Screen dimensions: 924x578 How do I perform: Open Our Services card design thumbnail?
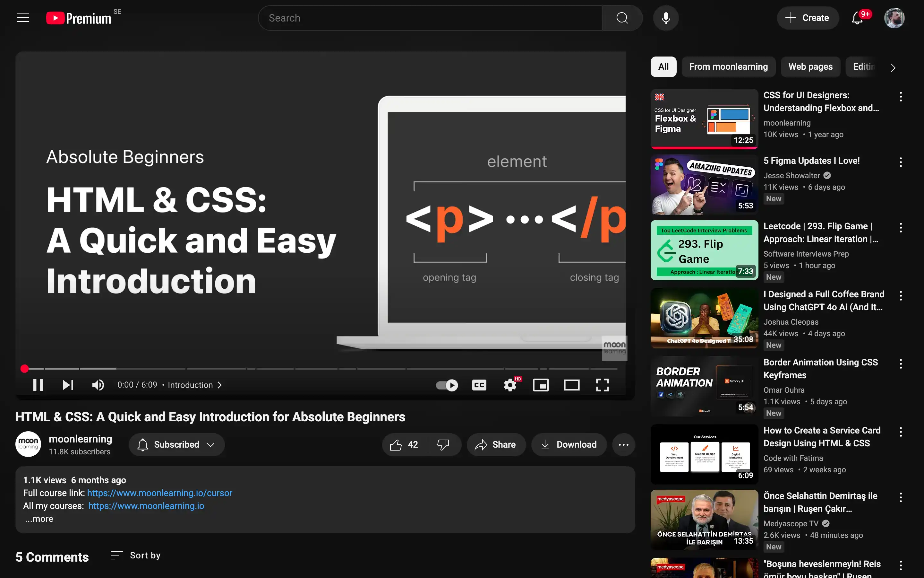click(x=704, y=454)
